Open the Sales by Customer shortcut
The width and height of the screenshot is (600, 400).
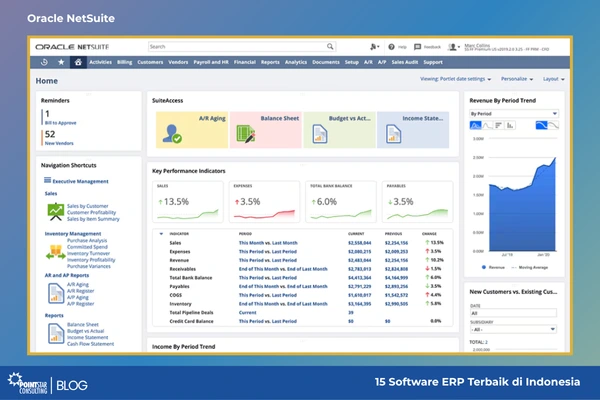coord(88,206)
